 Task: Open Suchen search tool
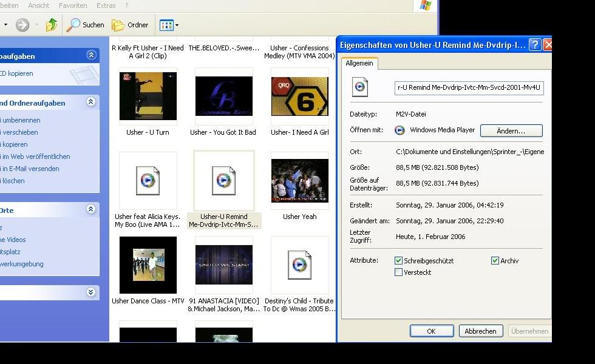86,25
